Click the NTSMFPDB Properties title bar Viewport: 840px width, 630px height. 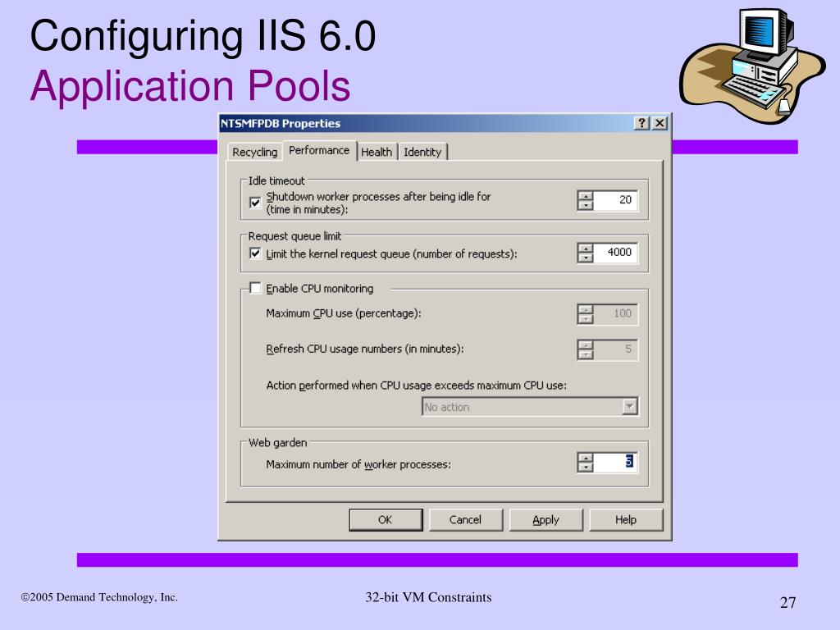click(x=427, y=123)
